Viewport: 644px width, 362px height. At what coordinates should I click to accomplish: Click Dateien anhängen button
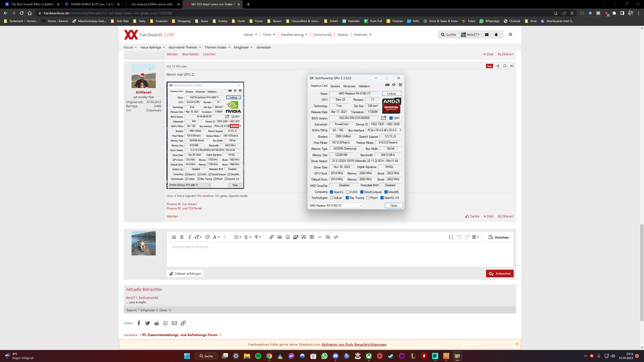click(185, 274)
